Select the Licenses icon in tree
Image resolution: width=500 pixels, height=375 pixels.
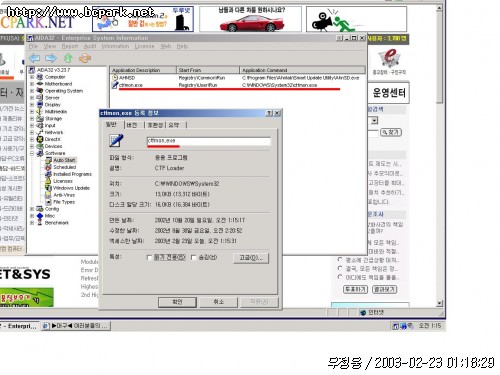click(48, 181)
